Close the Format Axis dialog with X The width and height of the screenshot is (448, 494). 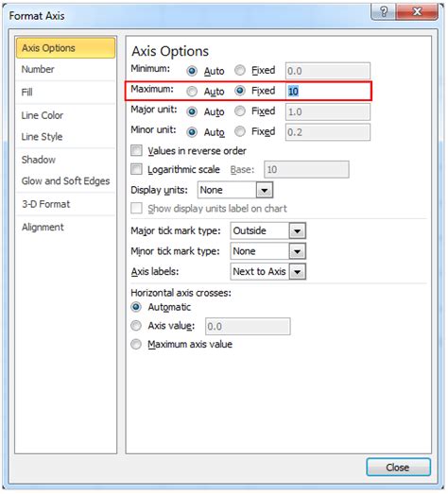pyautogui.click(x=417, y=12)
